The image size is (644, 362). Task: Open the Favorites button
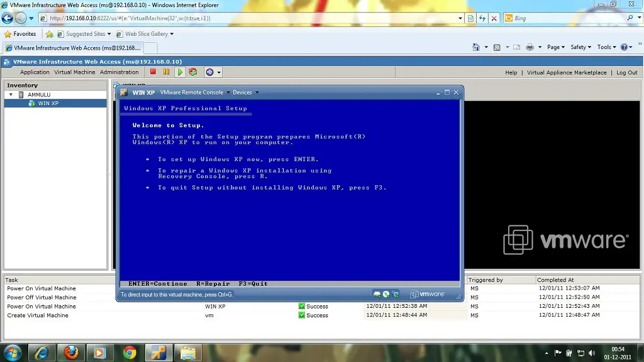pos(20,34)
